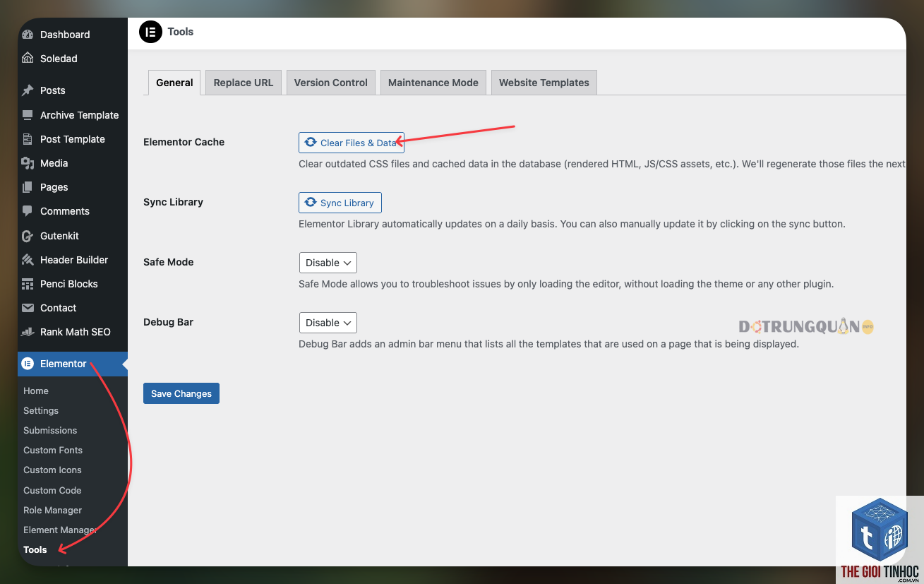Click the Header Builder icon
Viewport: 924px width, 584px height.
tap(28, 260)
